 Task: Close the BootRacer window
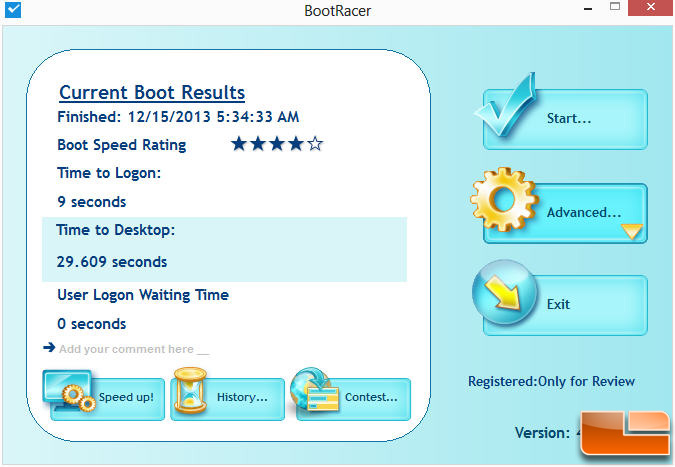(x=650, y=7)
